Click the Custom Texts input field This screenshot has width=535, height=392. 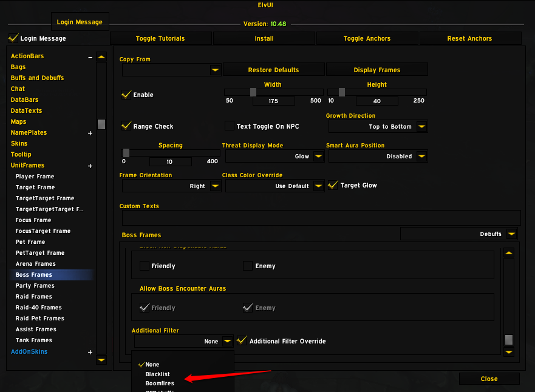point(321,217)
